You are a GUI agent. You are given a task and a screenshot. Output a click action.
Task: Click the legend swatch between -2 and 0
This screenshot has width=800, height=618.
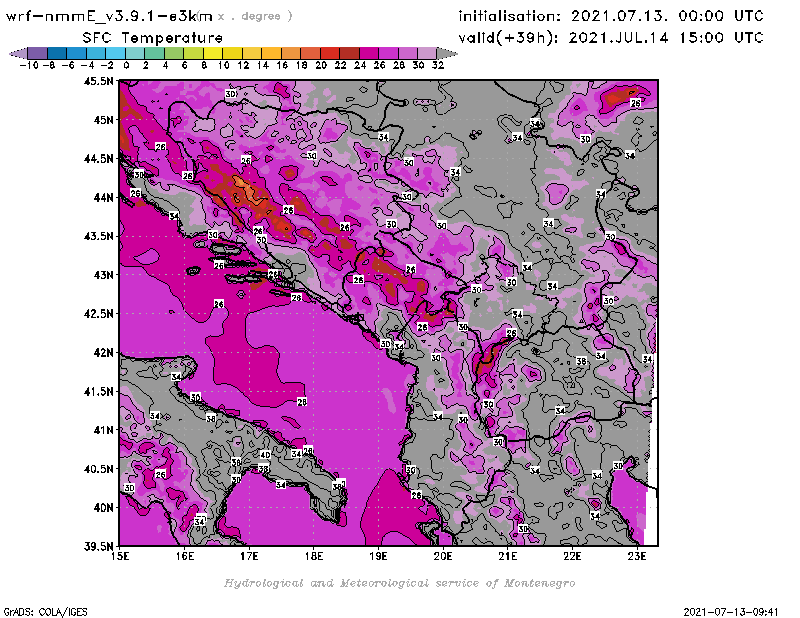[x=115, y=53]
